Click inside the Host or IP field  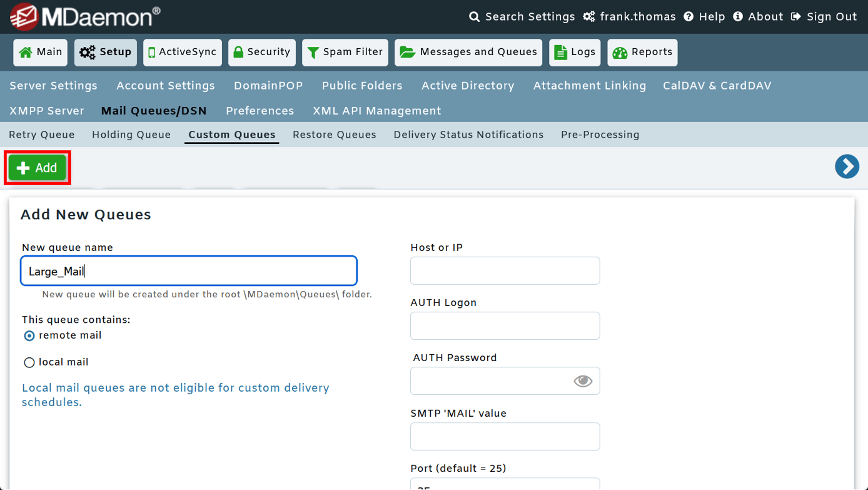click(505, 270)
